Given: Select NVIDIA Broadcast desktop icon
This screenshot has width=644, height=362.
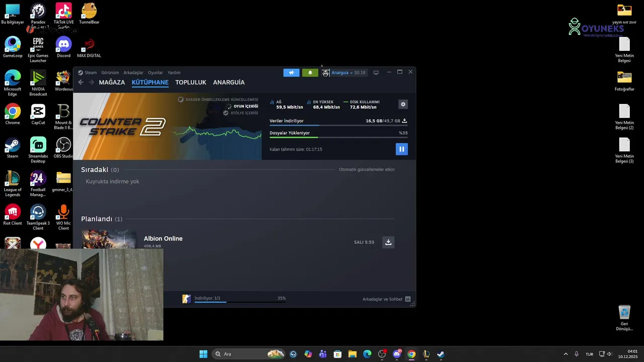Looking at the screenshot, I should click(38, 83).
